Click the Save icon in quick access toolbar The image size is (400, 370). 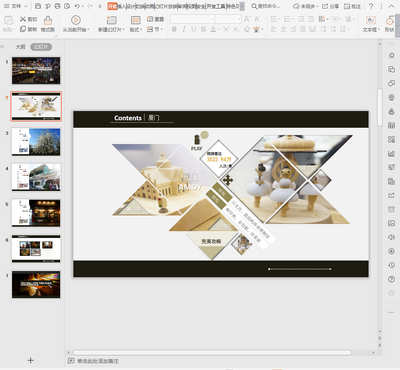pos(38,6)
